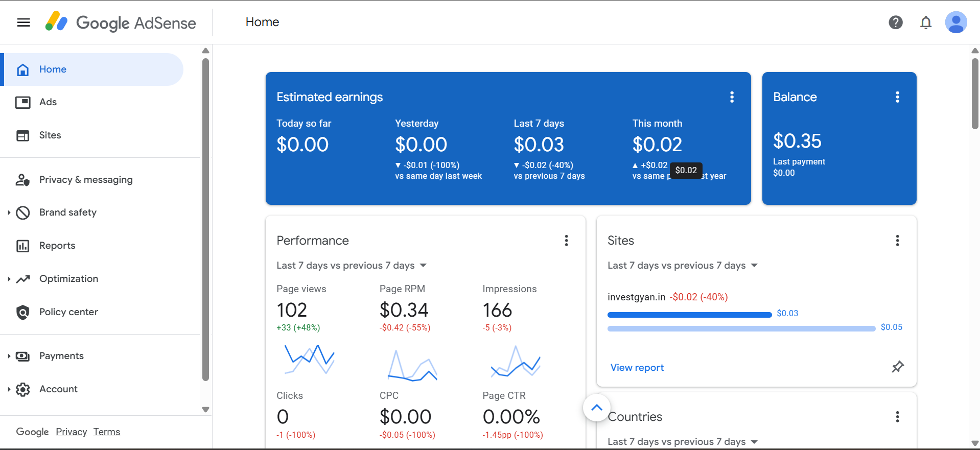The height and width of the screenshot is (450, 980).
Task: Open Sites card date range dropdown
Action: point(683,266)
